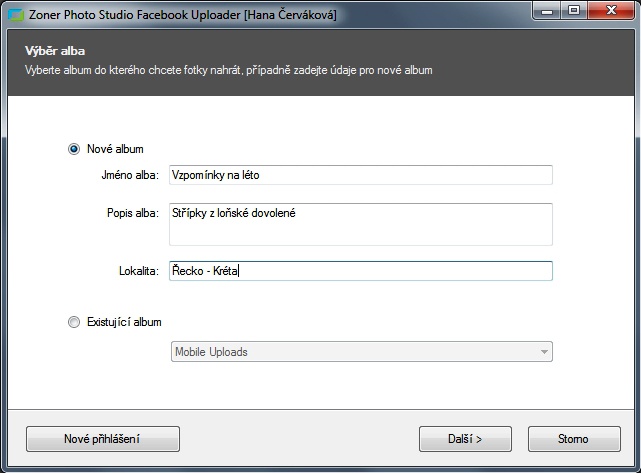Choose the Existující album radio option
This screenshot has width=641, height=473.
coord(74,322)
